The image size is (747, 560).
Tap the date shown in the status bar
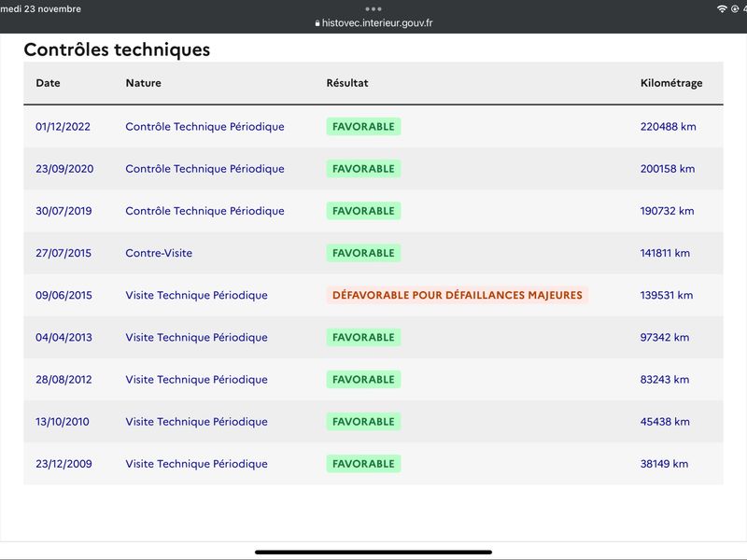[40, 9]
